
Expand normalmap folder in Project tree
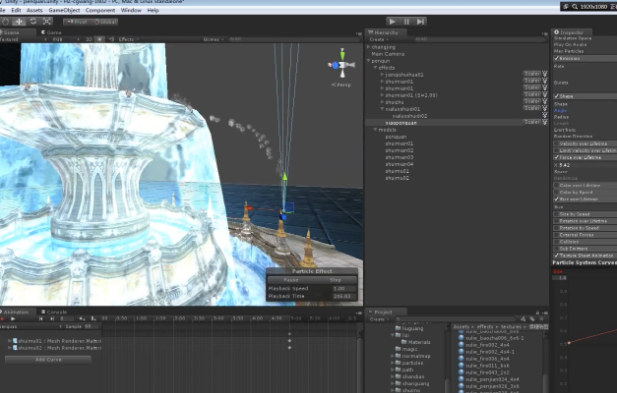click(392, 356)
